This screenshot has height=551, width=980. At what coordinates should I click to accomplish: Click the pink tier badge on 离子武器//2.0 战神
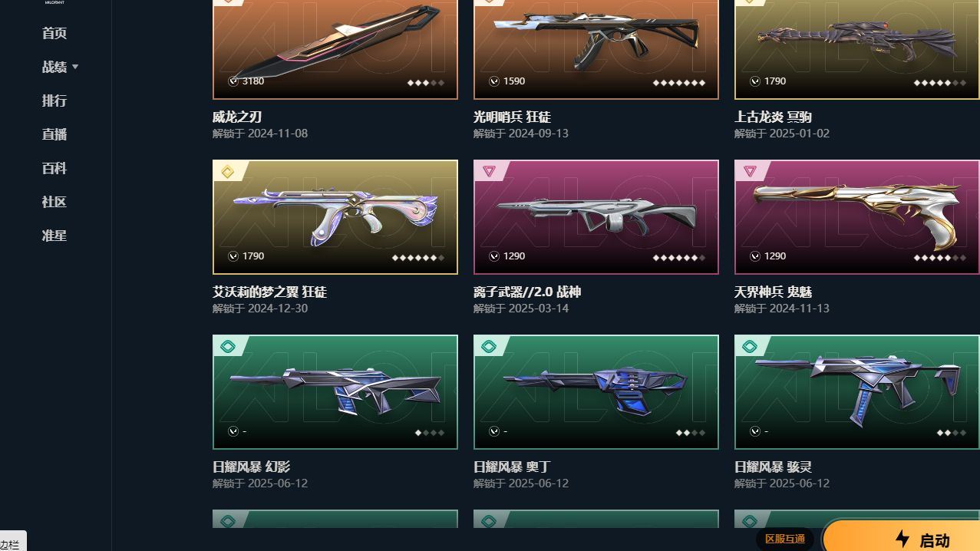(489, 172)
